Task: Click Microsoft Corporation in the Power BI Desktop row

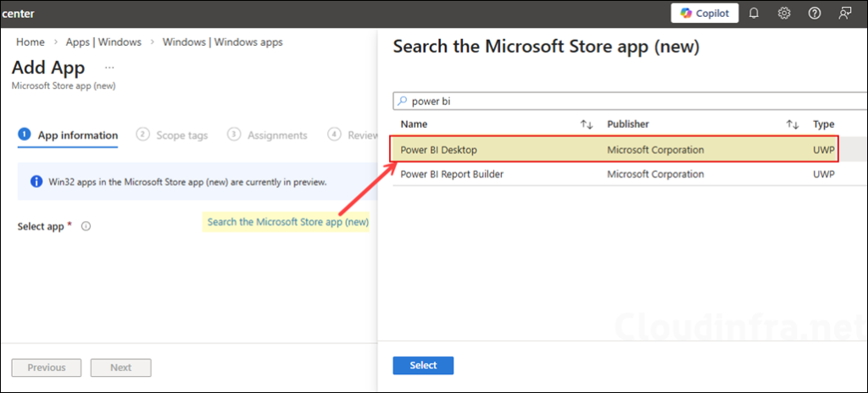Action: (x=655, y=149)
